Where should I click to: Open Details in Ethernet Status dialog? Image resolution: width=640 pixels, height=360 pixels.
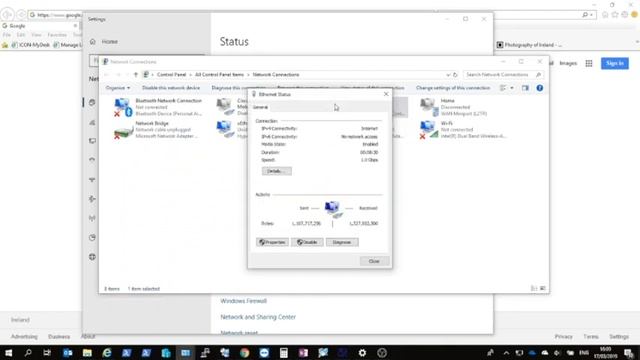(x=276, y=171)
